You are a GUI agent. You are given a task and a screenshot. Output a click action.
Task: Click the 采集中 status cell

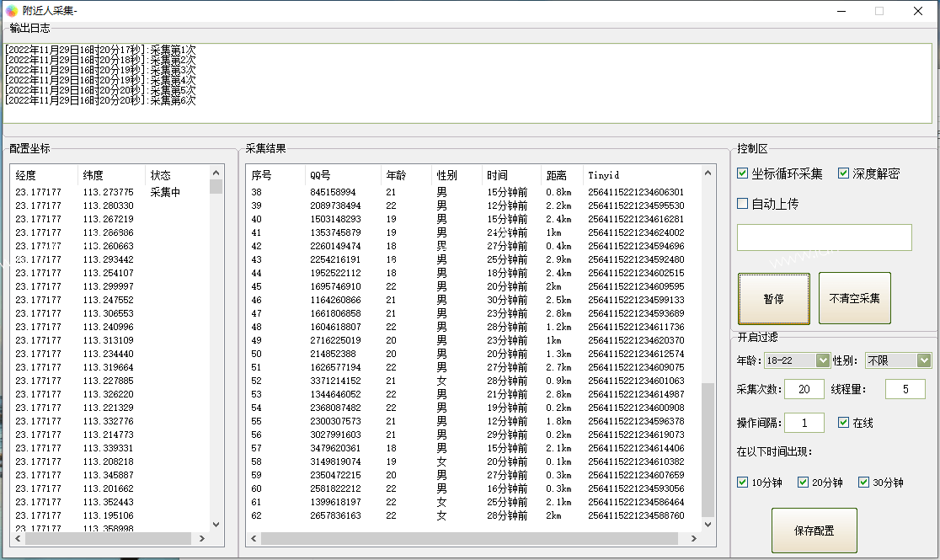(x=165, y=192)
